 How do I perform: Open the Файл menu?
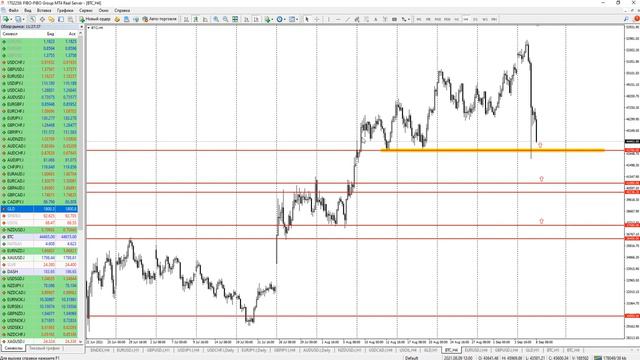[13, 10]
